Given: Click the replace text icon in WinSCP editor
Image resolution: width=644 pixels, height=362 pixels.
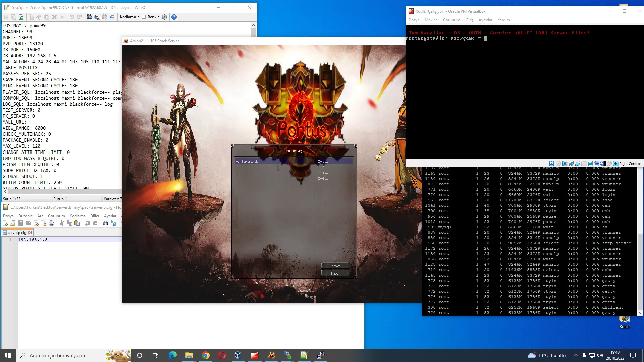Looking at the screenshot, I should tap(97, 17).
